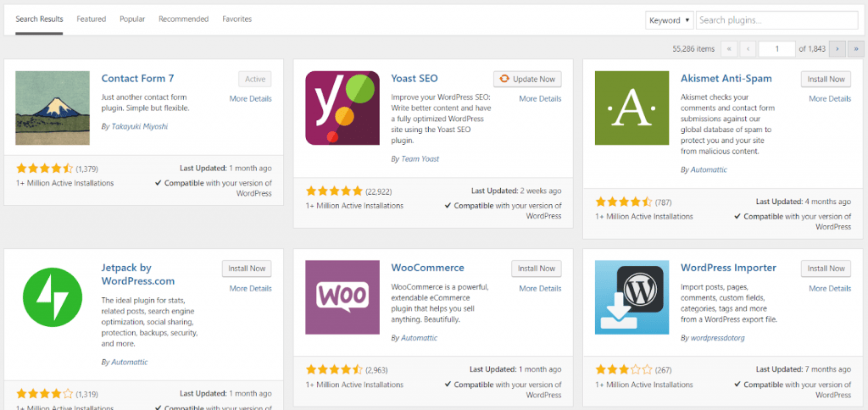Click WordPress Importer three-star rating

tap(624, 369)
